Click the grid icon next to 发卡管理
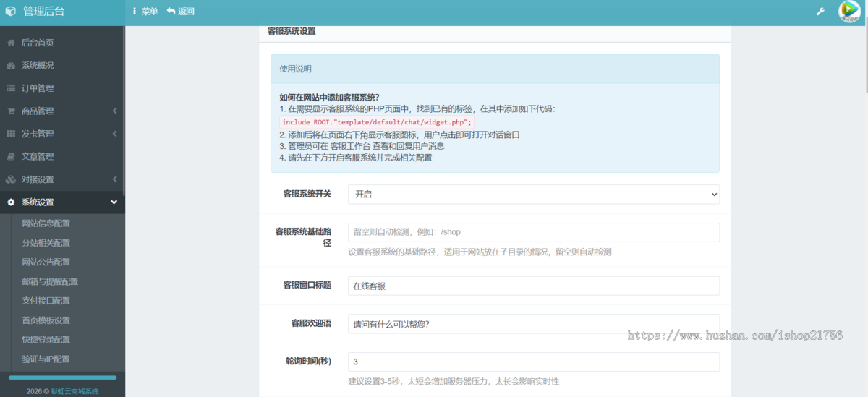The width and height of the screenshot is (868, 397). (x=11, y=134)
